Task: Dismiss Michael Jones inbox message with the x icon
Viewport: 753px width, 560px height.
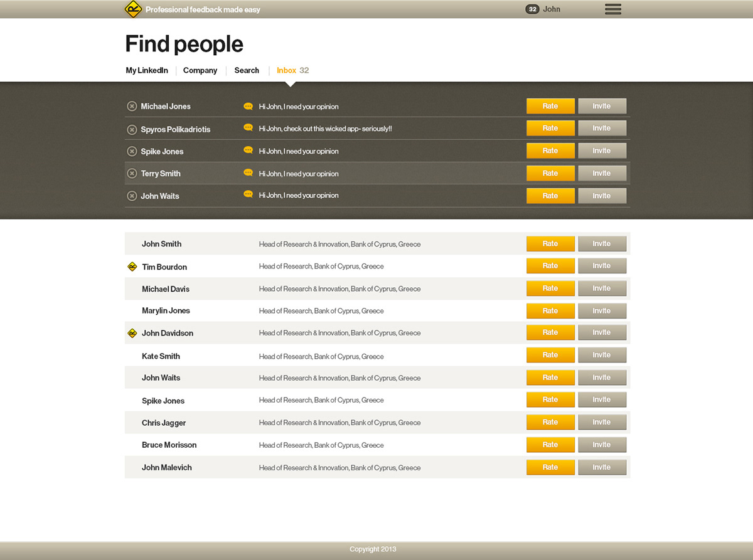Action: 132,107
